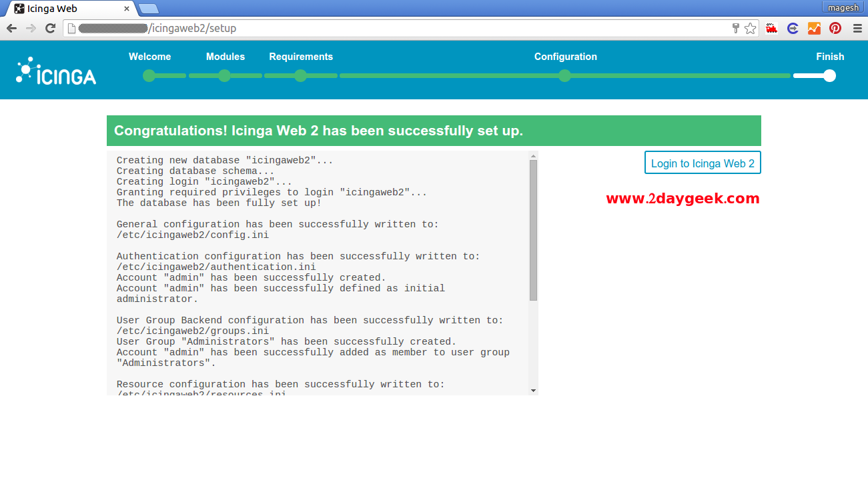
Task: Go to the Requirements wizard step
Action: pos(301,57)
